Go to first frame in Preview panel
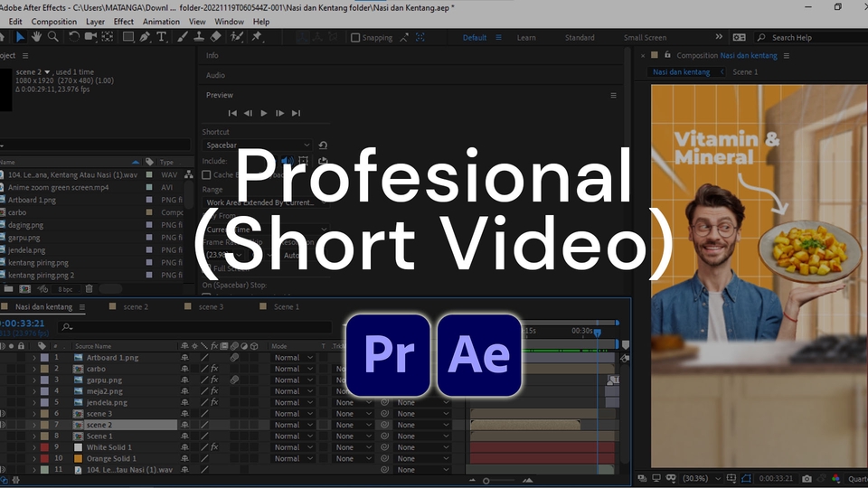Screen dimensions: 868x488 [x=232, y=114]
